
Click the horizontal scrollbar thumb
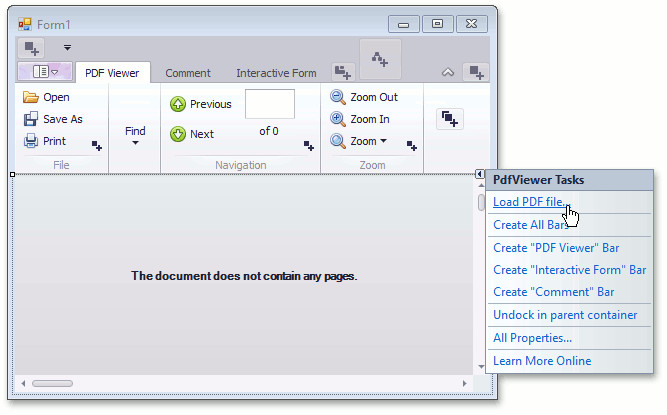click(x=52, y=384)
